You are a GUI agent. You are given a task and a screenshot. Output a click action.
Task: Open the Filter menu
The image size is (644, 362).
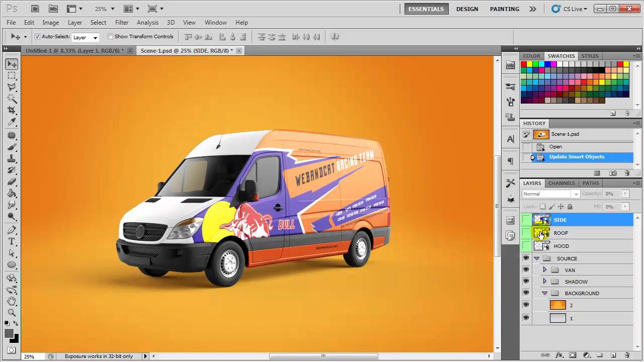click(x=122, y=23)
